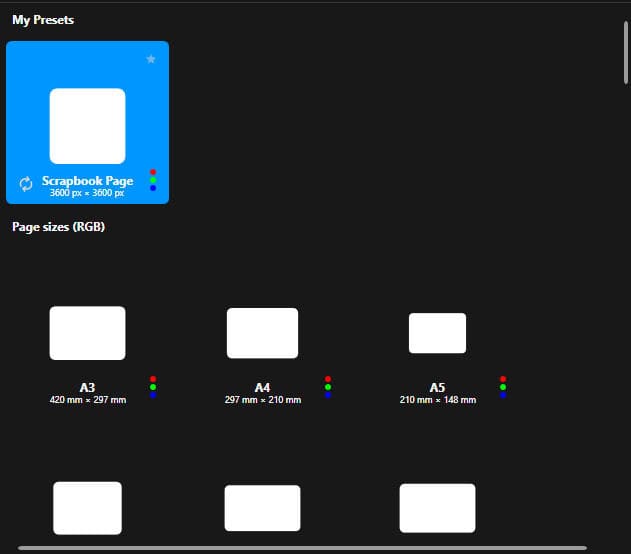Toggle the favorite star on Scrapbook Page preset

(151, 60)
